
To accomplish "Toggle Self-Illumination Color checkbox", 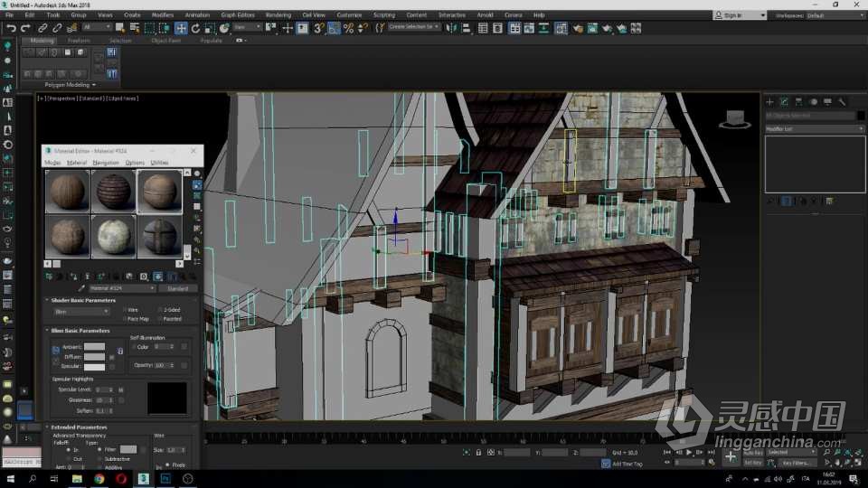I will (134, 347).
